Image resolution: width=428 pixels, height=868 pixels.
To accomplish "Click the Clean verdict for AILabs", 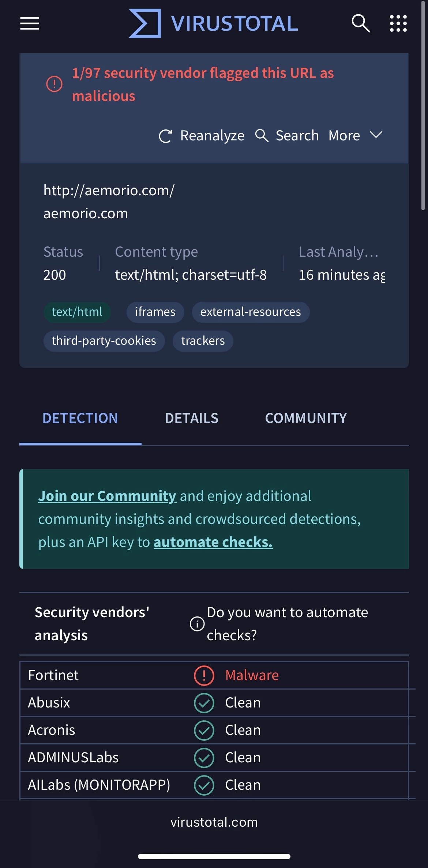I will tap(243, 785).
